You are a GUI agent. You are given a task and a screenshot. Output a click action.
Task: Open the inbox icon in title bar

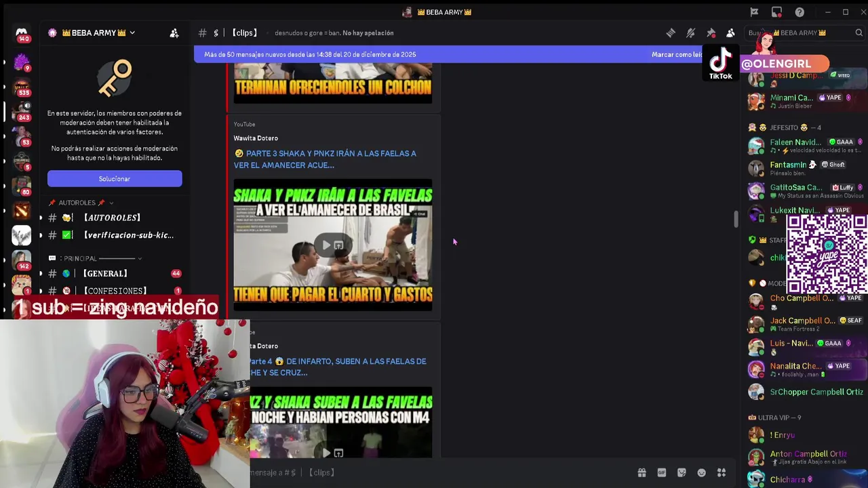click(776, 12)
